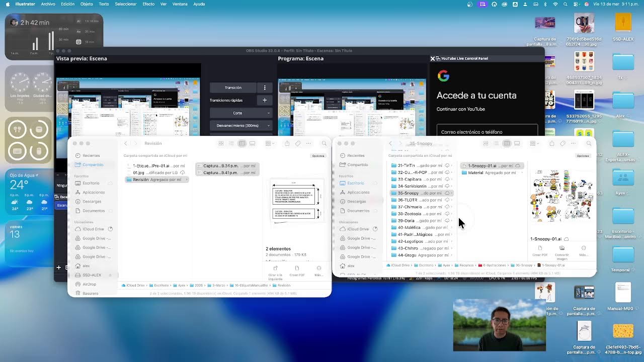The image size is (644, 362).
Task: Expand the Material folder chevron
Action: [x=522, y=172]
